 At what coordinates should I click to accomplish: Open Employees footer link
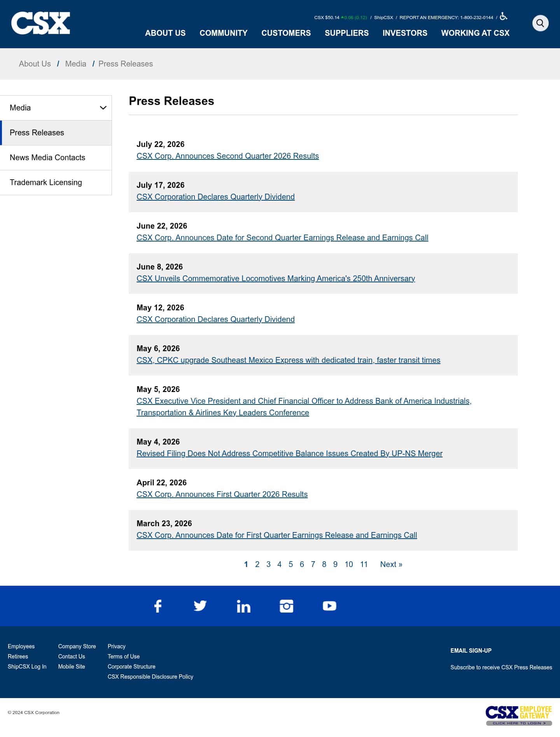click(x=21, y=646)
